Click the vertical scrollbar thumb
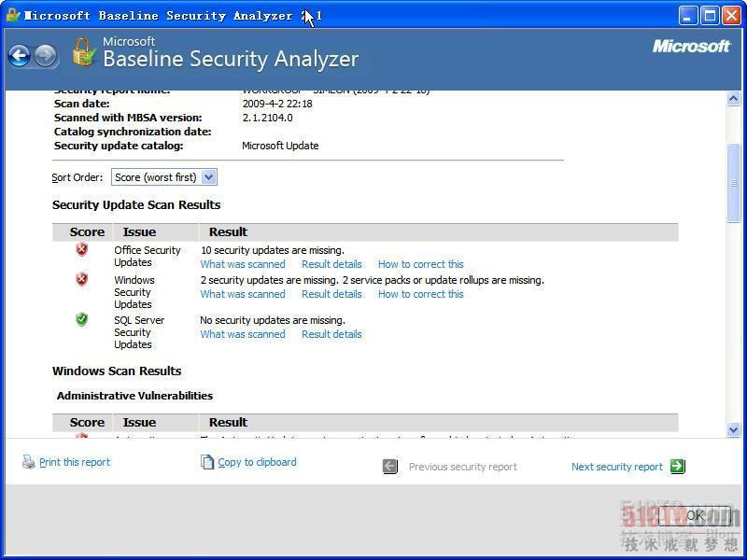 coord(733,183)
